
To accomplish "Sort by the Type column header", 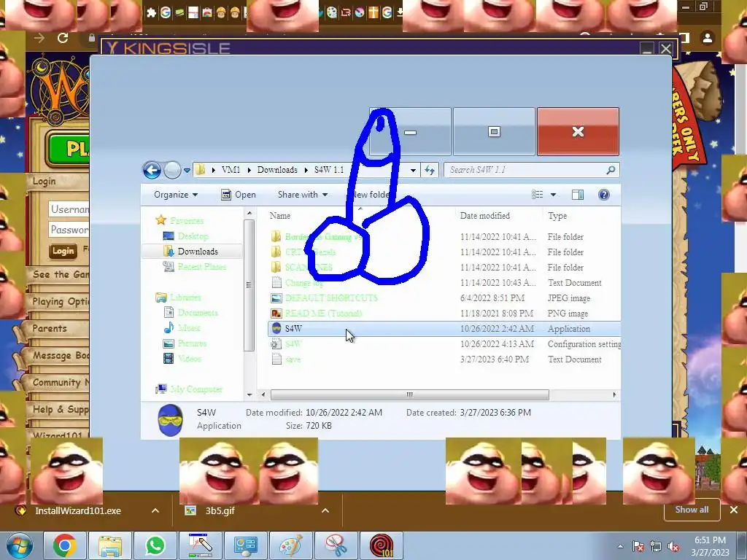I will 557,216.
